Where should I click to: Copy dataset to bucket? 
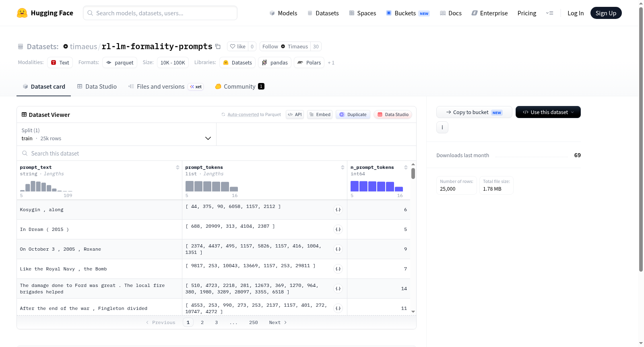click(474, 112)
